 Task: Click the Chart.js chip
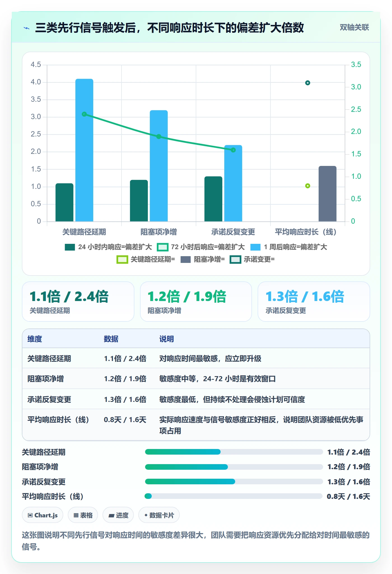(x=43, y=515)
